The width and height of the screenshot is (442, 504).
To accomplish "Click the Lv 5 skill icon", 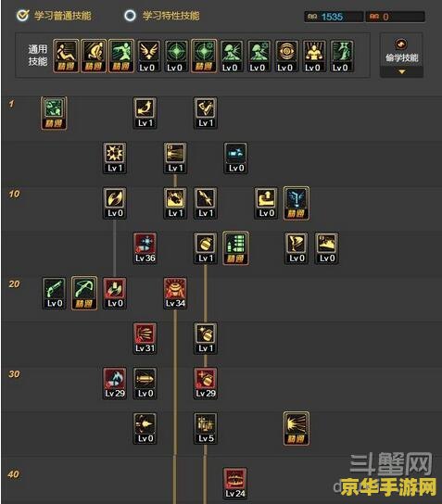I will (206, 428).
